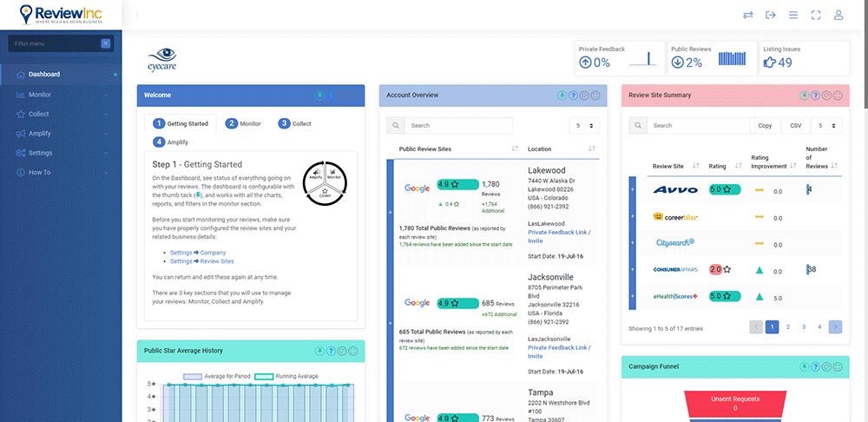The width and height of the screenshot is (868, 422).
Task: Go to page 2 of review sites
Action: [x=788, y=327]
